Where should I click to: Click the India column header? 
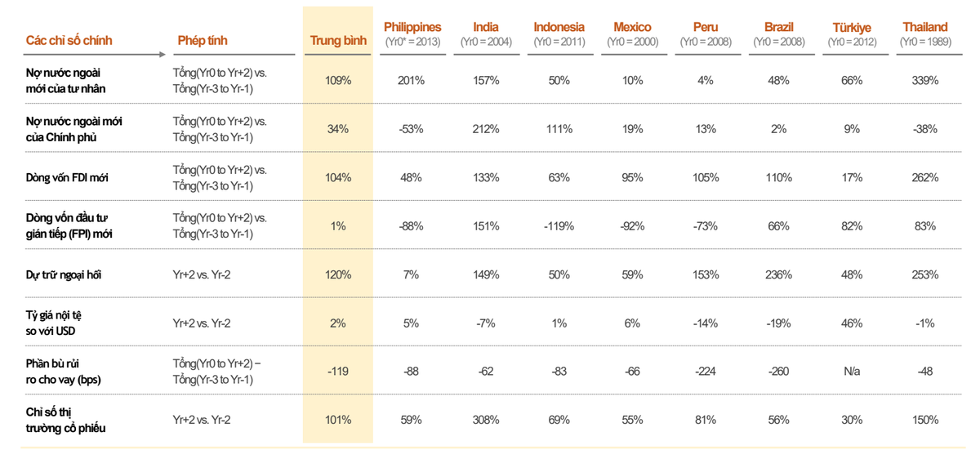pyautogui.click(x=486, y=28)
